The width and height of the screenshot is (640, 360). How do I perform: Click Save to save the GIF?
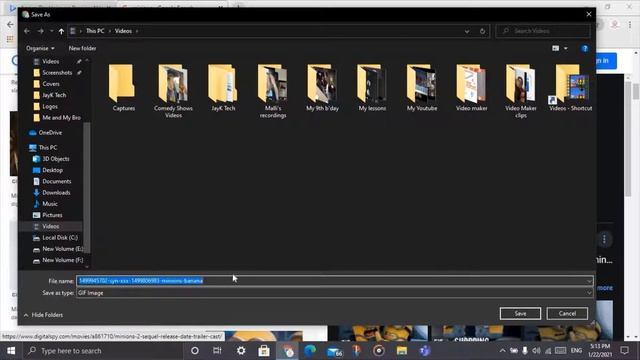520,313
